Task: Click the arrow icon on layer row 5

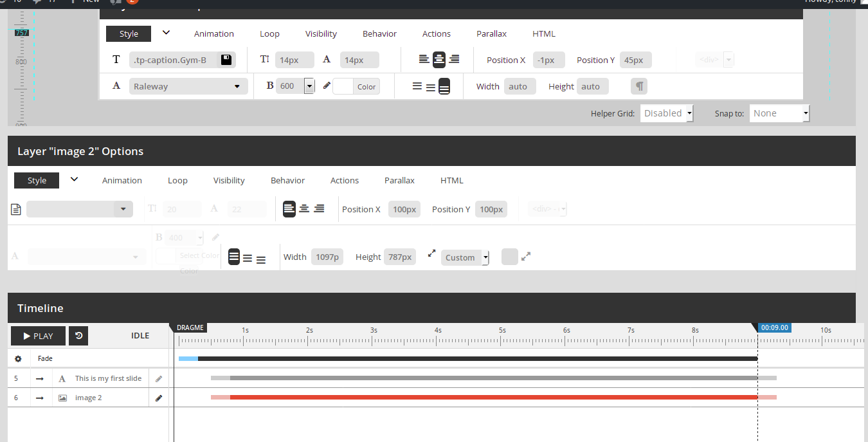Action: click(40, 378)
